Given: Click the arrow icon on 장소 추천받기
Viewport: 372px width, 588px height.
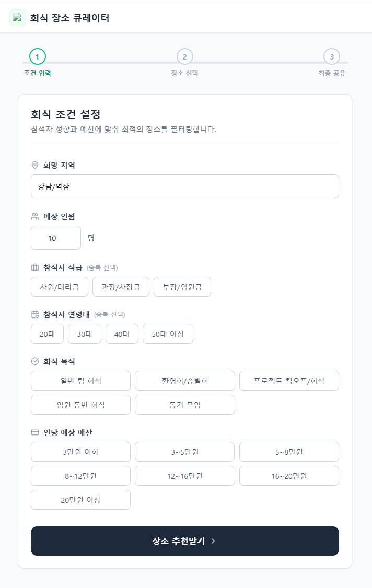Looking at the screenshot, I should coord(213,541).
